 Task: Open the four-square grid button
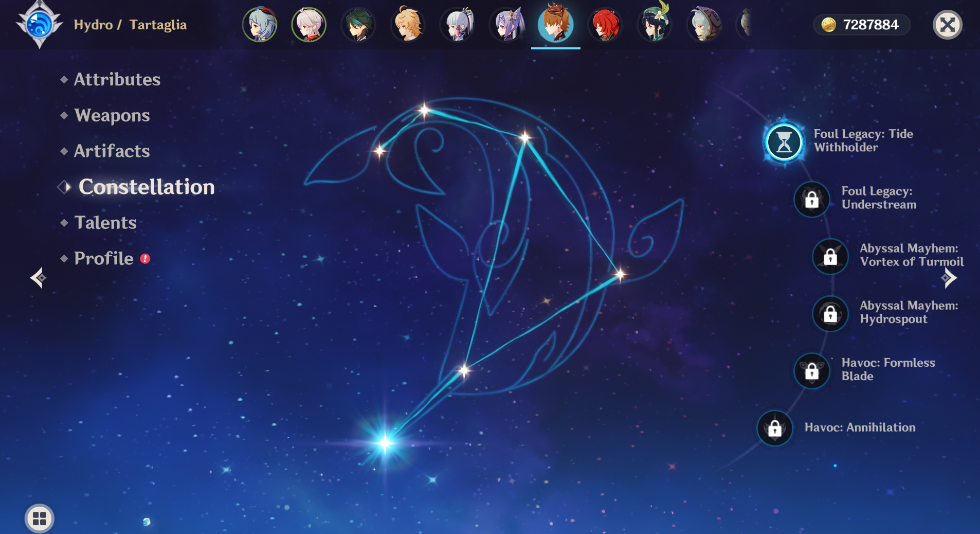pyautogui.click(x=40, y=518)
